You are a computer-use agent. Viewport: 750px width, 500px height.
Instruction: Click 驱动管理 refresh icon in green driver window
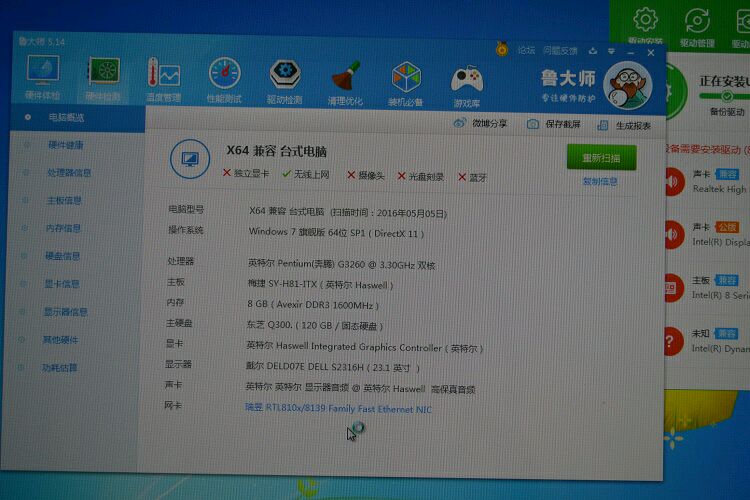click(697, 21)
